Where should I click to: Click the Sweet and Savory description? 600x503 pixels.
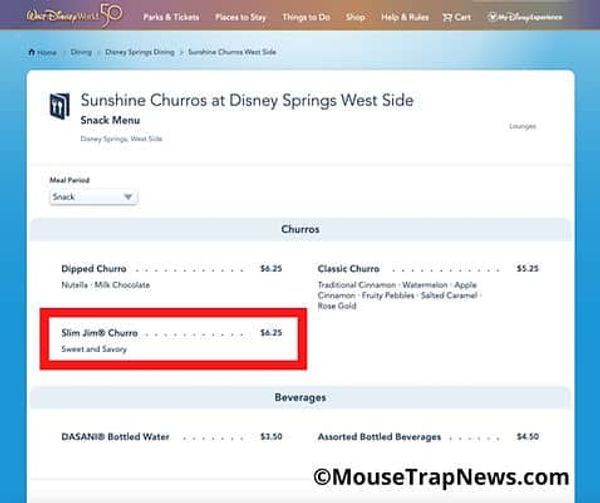94,349
